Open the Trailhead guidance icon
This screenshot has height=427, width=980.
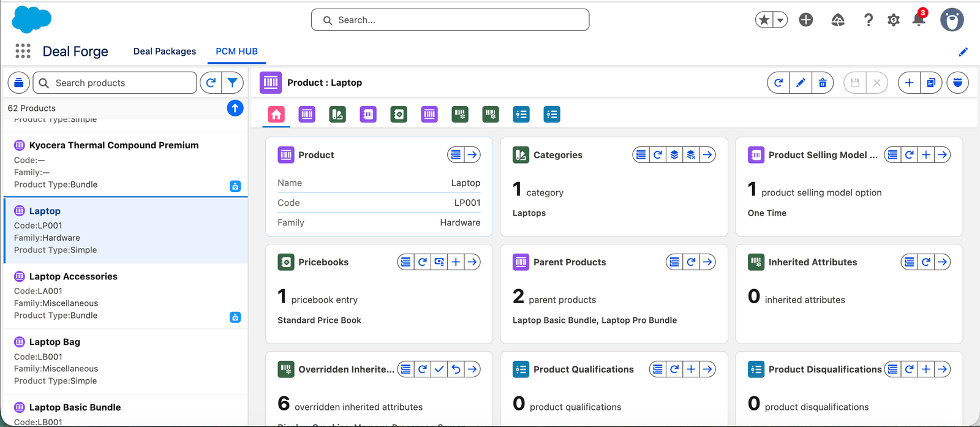pyautogui.click(x=838, y=20)
